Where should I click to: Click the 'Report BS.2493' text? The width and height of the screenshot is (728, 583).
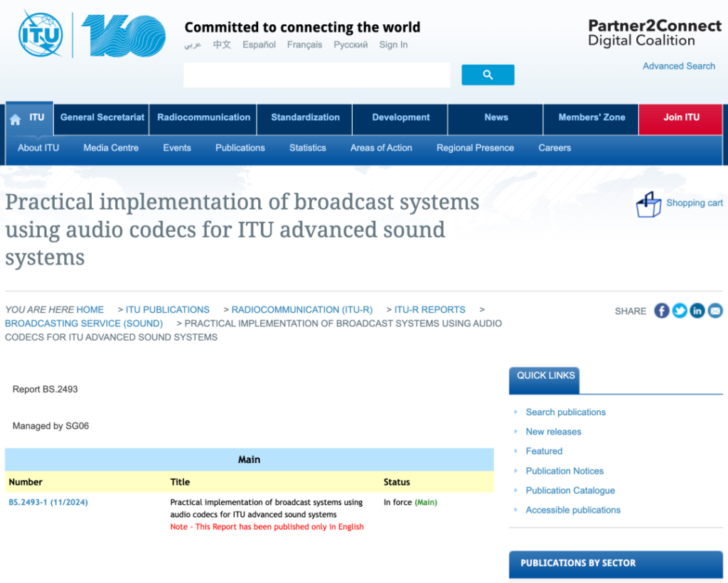pyautogui.click(x=45, y=390)
